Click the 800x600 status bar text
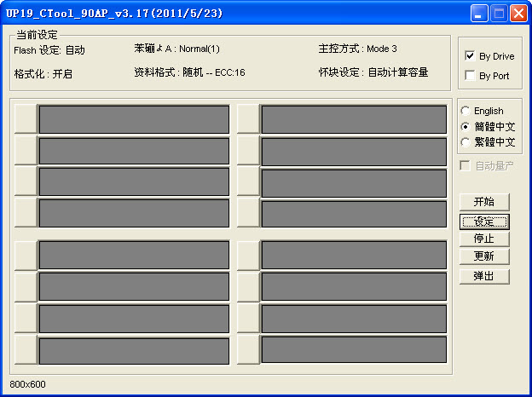This screenshot has width=532, height=397. pos(28,384)
